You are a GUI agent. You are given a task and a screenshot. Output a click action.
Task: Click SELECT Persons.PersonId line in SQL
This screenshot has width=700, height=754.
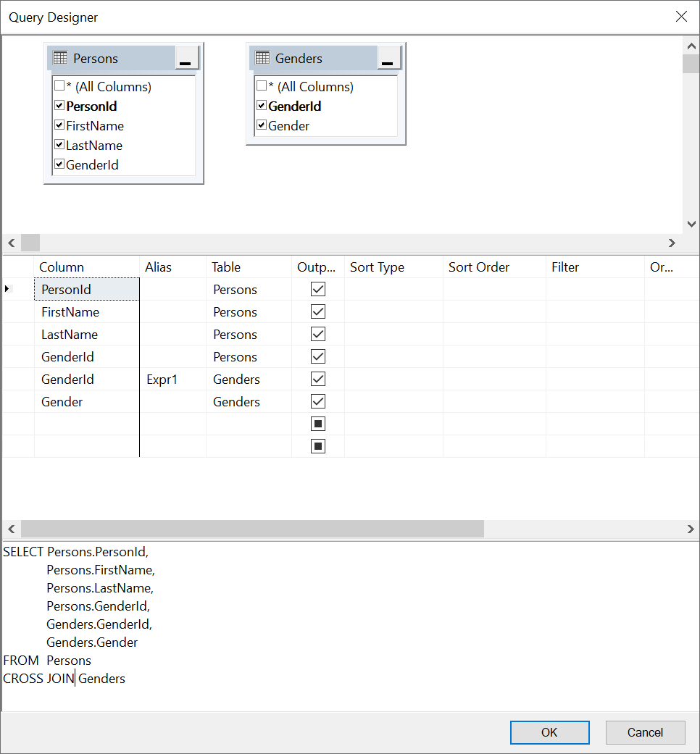(75, 551)
